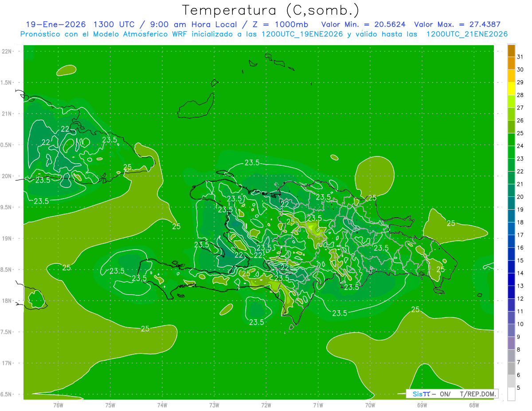The width and height of the screenshot is (532, 411).
Task: Pick the yellow swatch between 27 and 28
Action: point(512,102)
